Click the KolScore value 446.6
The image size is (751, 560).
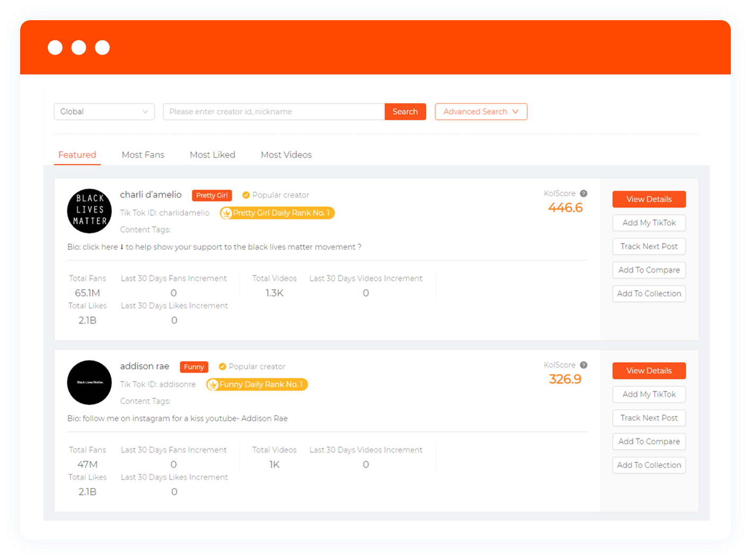[x=565, y=208]
